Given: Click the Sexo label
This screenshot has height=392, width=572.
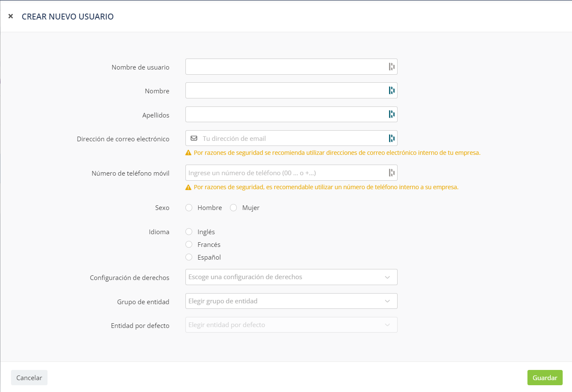Looking at the screenshot, I should pyautogui.click(x=162, y=207).
